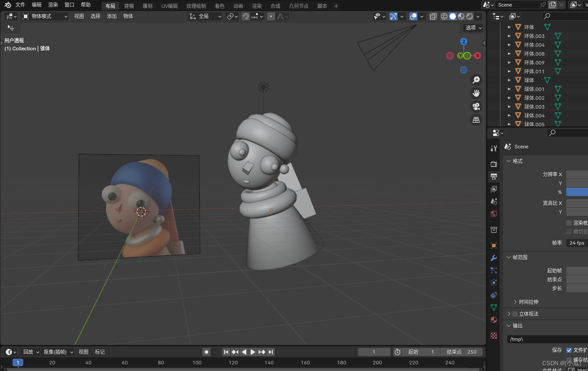This screenshot has width=588, height=371.
Task: Jump to the end frame button
Action: pyautogui.click(x=271, y=352)
